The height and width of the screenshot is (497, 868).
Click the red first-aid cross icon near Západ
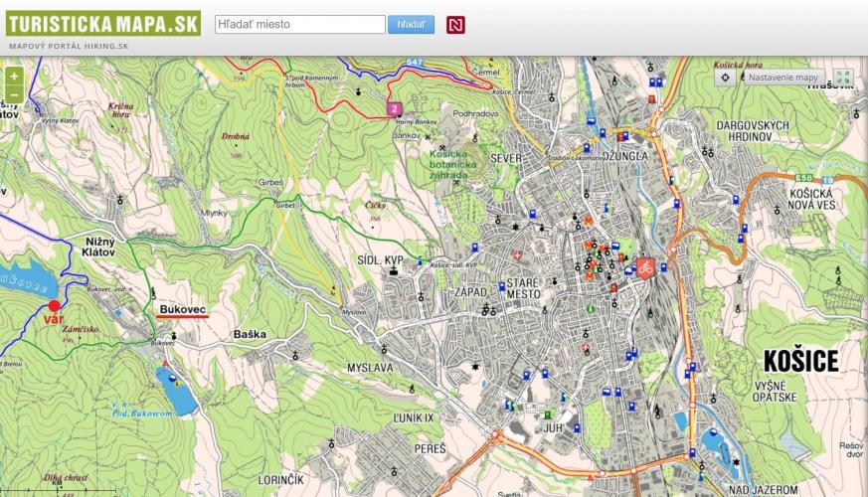click(517, 255)
